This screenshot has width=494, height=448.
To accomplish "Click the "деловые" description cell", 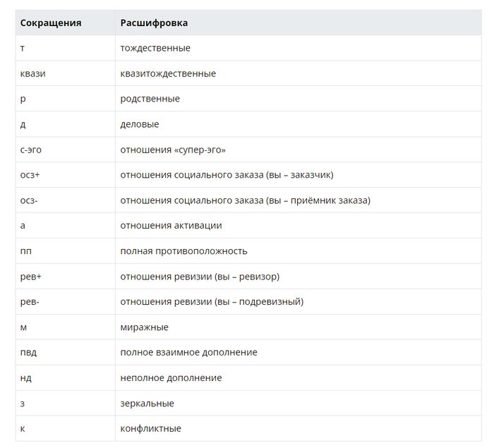I will pyautogui.click(x=140, y=124).
